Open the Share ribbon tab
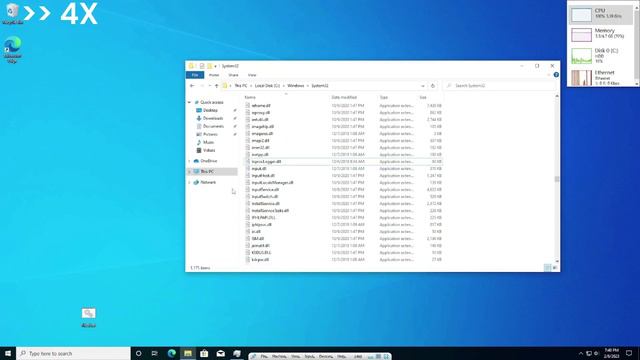Viewport: 640px width, 360px height. click(x=233, y=75)
